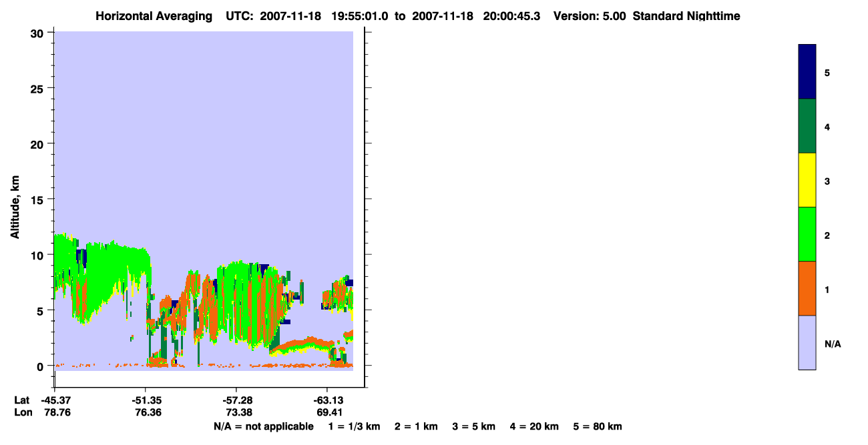Click the "3 = 5 km" legend note

click(474, 426)
